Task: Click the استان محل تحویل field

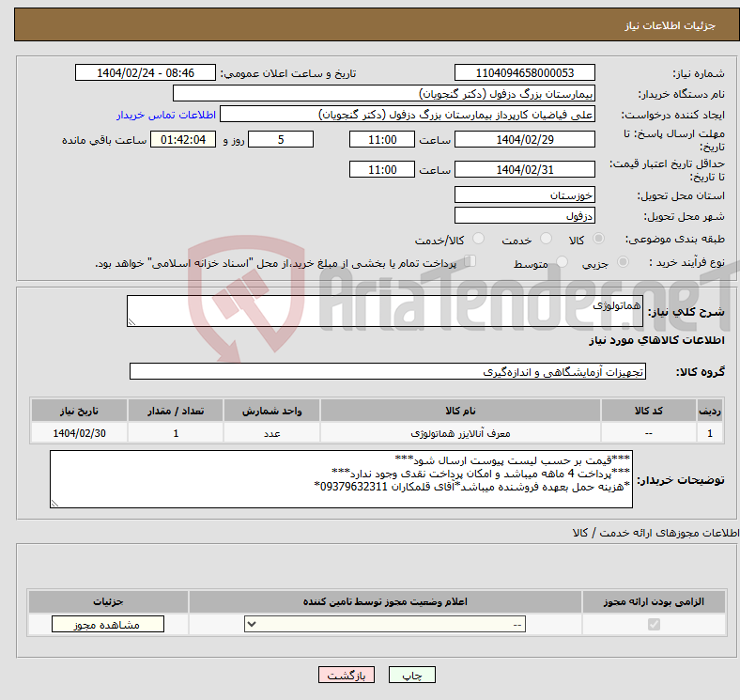Action: [x=524, y=195]
